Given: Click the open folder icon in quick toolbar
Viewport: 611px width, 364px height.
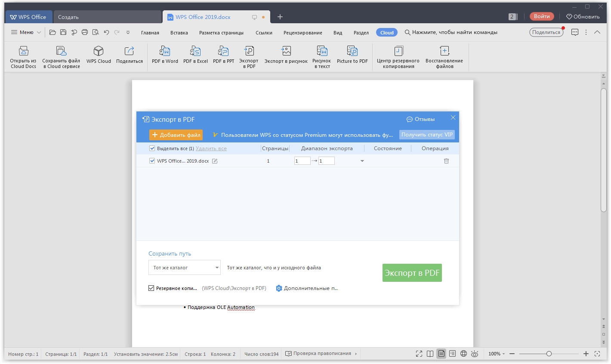Looking at the screenshot, I should [52, 32].
